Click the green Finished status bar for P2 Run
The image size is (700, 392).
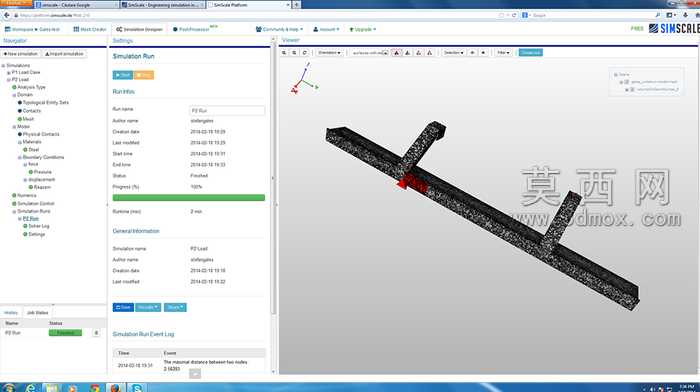pos(65,333)
